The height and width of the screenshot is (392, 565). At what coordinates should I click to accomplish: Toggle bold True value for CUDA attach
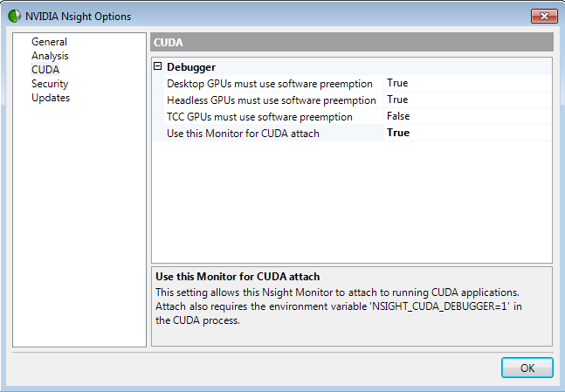tap(398, 133)
